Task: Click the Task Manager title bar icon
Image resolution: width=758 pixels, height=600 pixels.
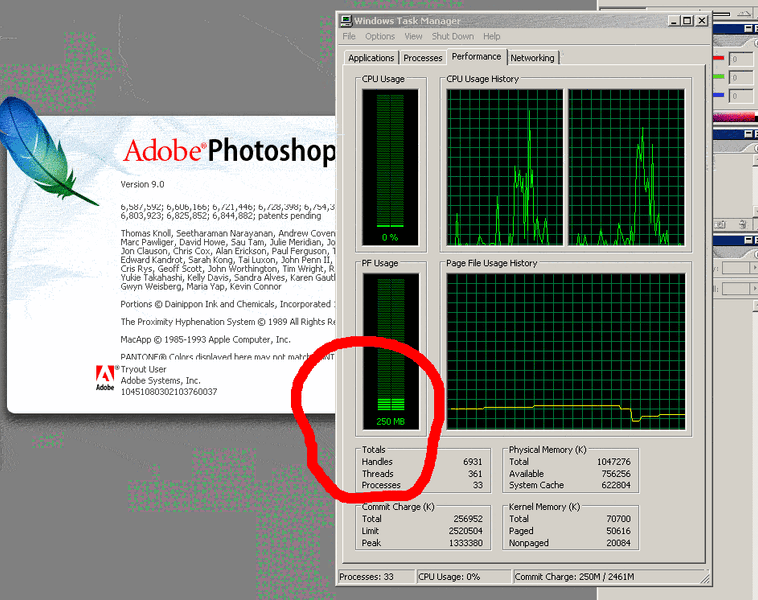Action: pos(346,20)
